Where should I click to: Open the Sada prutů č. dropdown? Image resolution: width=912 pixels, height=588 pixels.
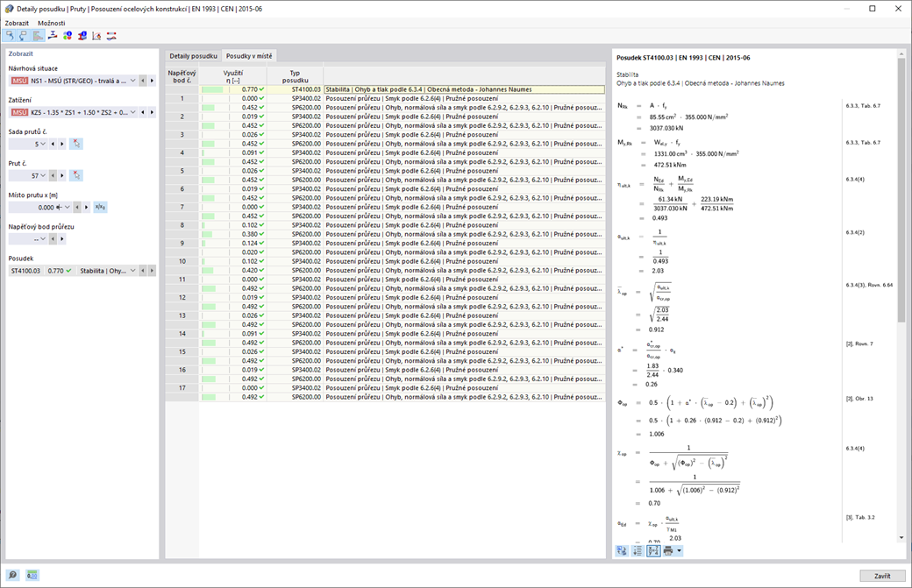click(43, 144)
